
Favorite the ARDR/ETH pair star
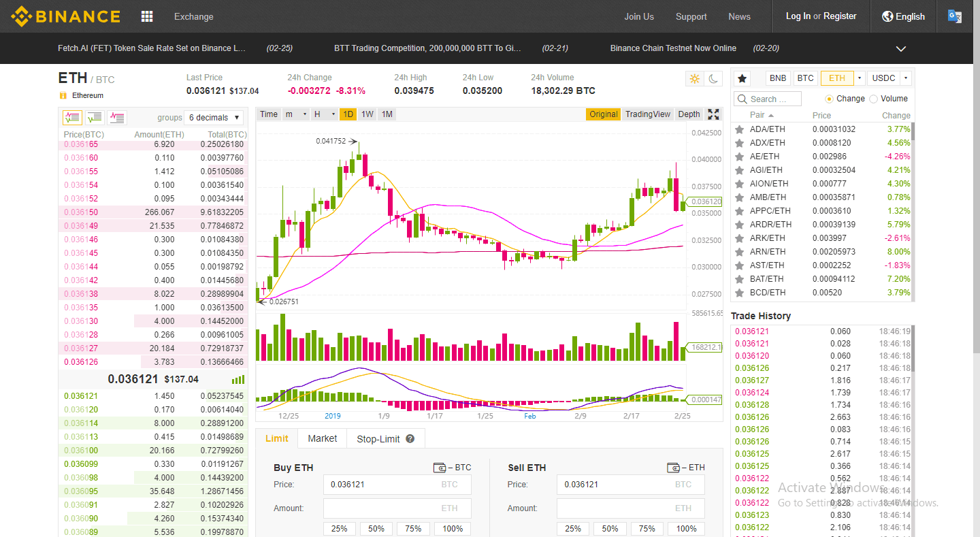tap(739, 225)
